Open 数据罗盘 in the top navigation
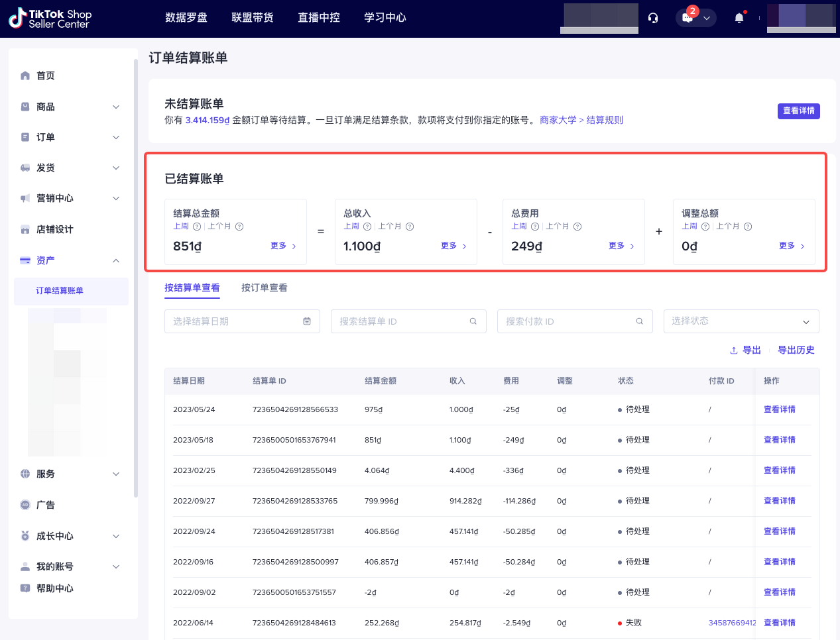The image size is (840, 640). [186, 18]
